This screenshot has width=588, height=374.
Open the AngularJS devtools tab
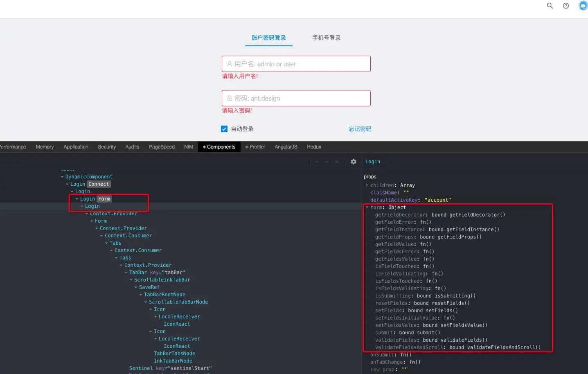(286, 147)
